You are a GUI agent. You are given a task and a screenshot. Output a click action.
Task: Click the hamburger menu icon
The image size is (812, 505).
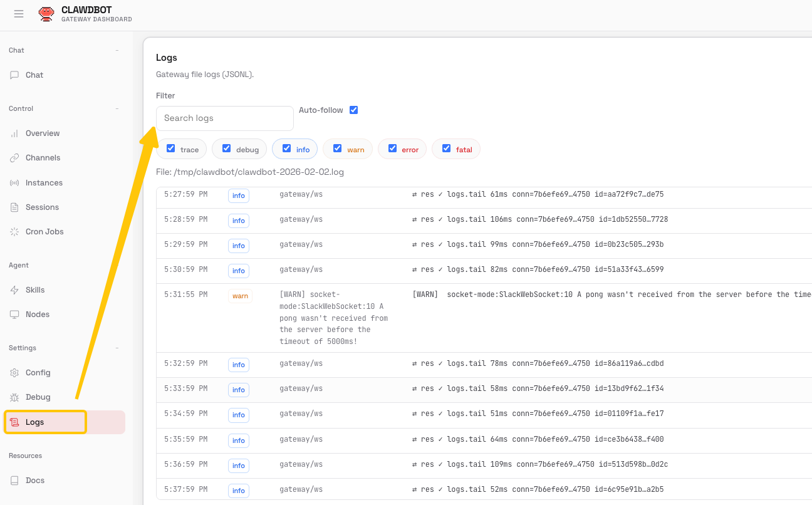[x=19, y=14]
